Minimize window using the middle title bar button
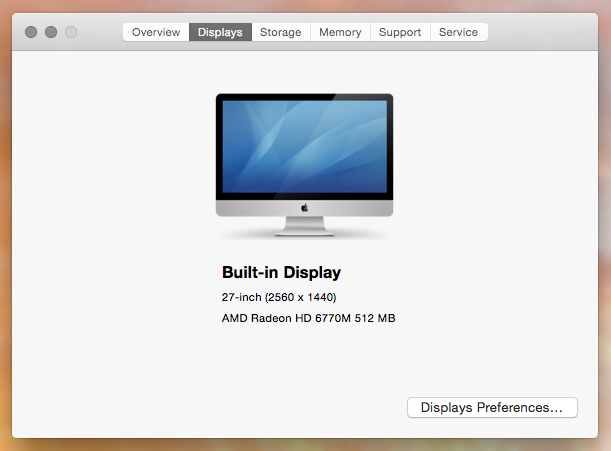Screen dimensions: 611x451 pyautogui.click(x=51, y=32)
